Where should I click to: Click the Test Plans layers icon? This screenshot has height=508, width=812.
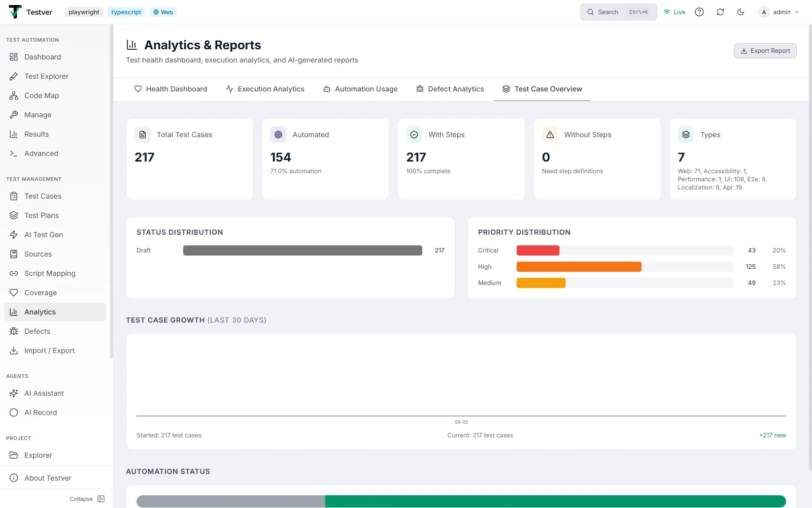(14, 215)
